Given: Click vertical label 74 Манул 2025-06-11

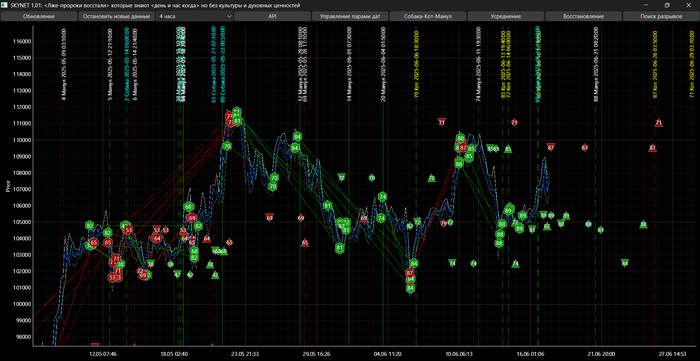Looking at the screenshot, I should (x=479, y=65).
